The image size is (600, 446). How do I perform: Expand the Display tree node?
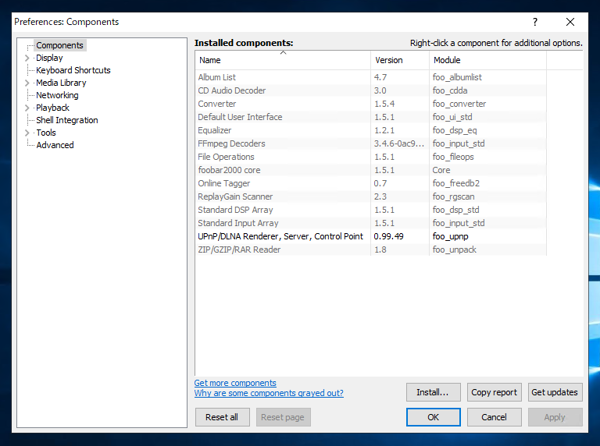pyautogui.click(x=28, y=58)
